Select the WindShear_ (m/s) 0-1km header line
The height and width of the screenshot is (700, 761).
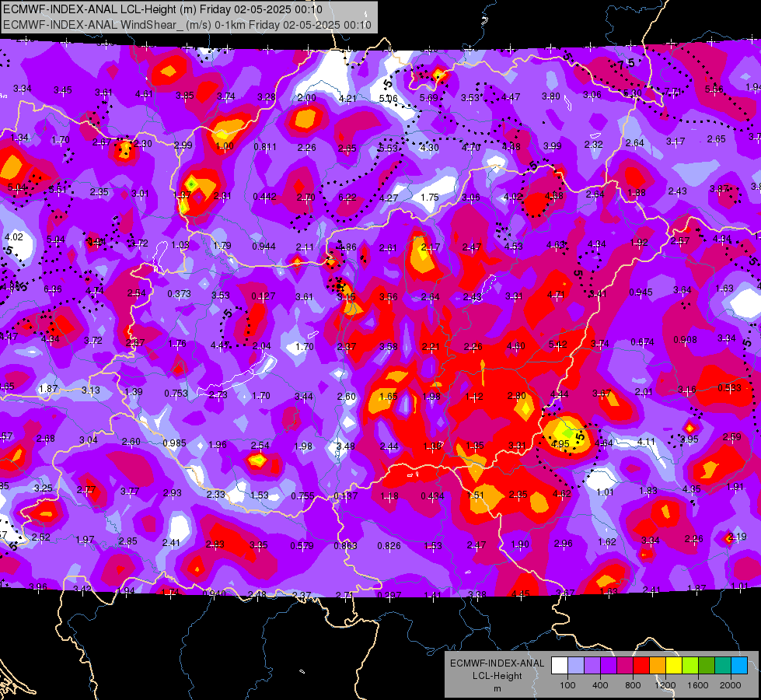pos(187,25)
